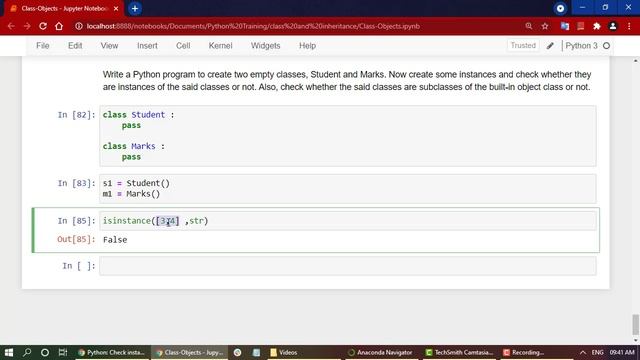
Task: Click the recording indicator icon in title bar
Action: [560, 9]
